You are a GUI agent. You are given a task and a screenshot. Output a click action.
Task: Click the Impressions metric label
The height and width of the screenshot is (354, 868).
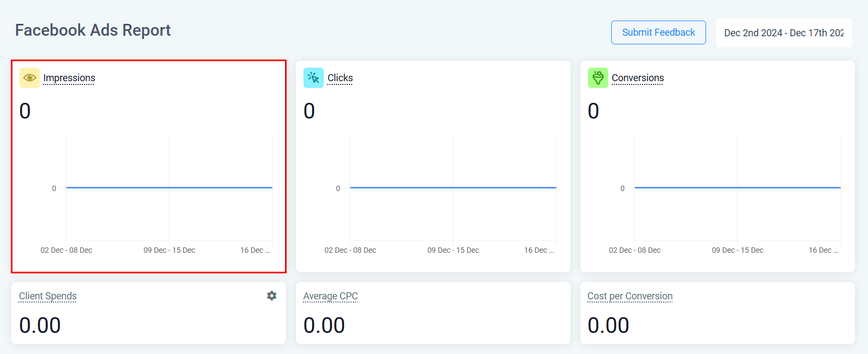(69, 78)
